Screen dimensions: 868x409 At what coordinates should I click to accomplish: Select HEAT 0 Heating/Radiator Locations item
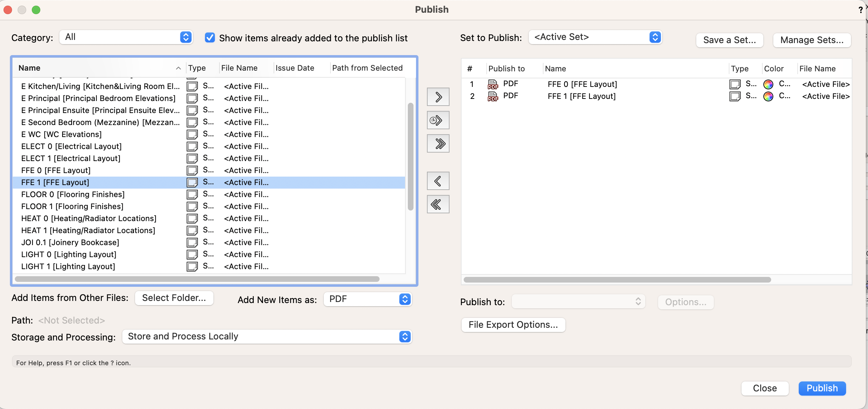pyautogui.click(x=89, y=219)
